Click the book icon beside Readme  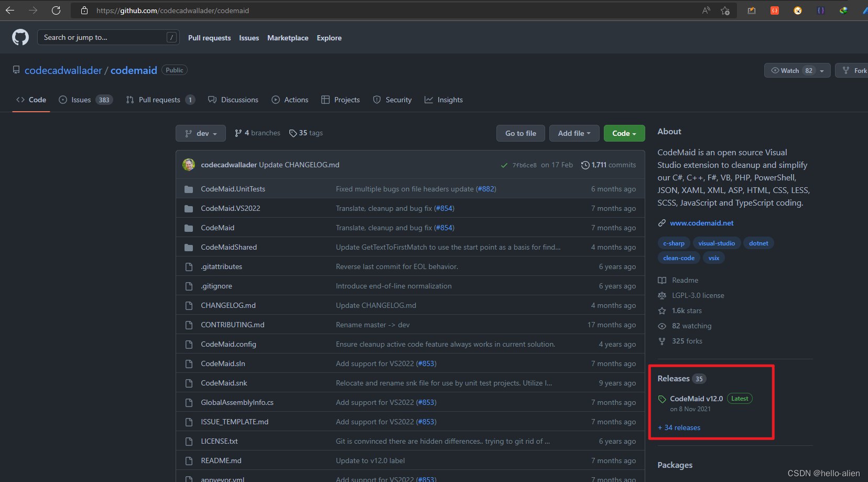(662, 280)
